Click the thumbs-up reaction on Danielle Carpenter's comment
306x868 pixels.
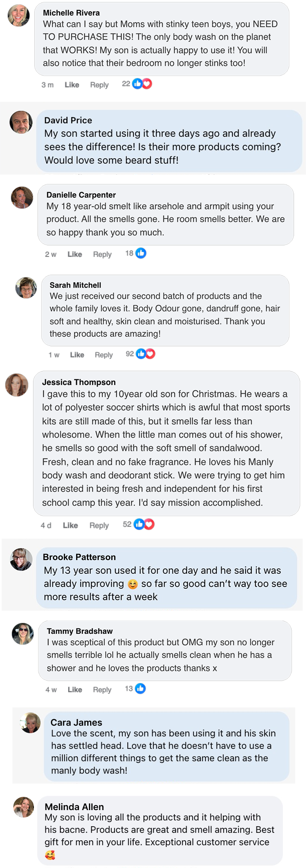click(x=141, y=253)
